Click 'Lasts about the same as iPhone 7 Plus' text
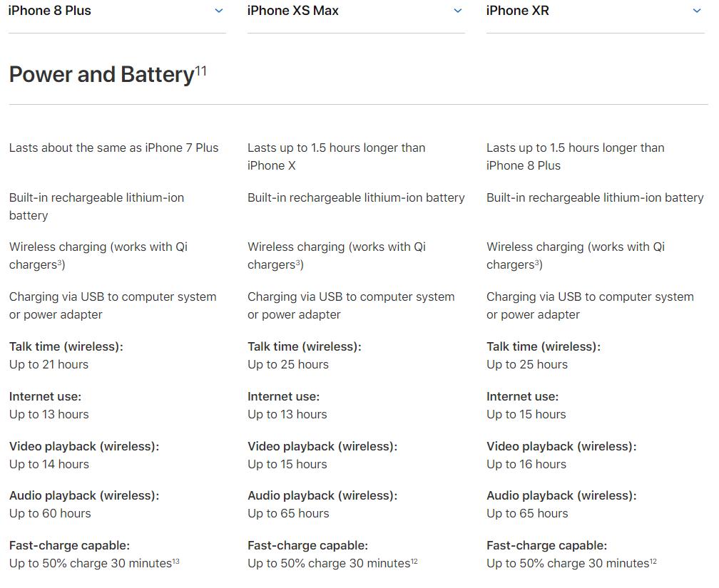This screenshot has height=588, width=719. pos(113,148)
